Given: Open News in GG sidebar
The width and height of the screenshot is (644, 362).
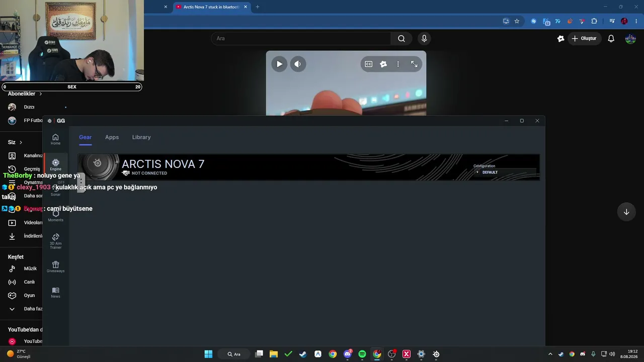Looking at the screenshot, I should click(x=55, y=293).
